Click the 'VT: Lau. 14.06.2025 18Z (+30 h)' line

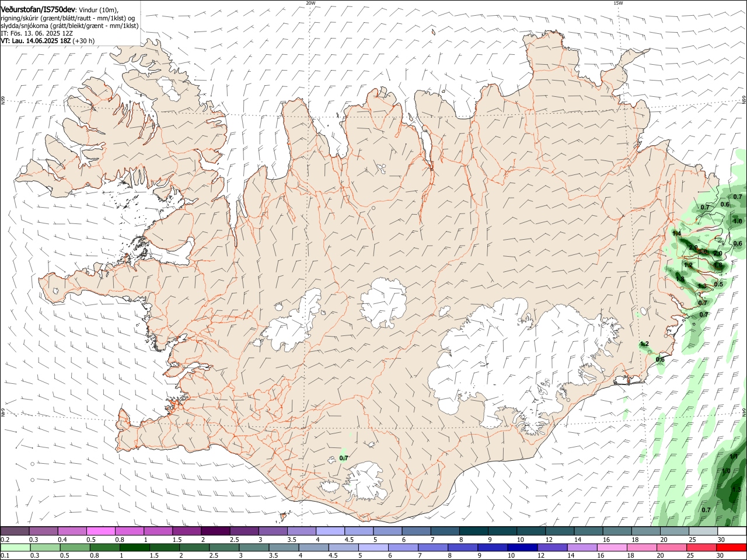[x=47, y=41]
